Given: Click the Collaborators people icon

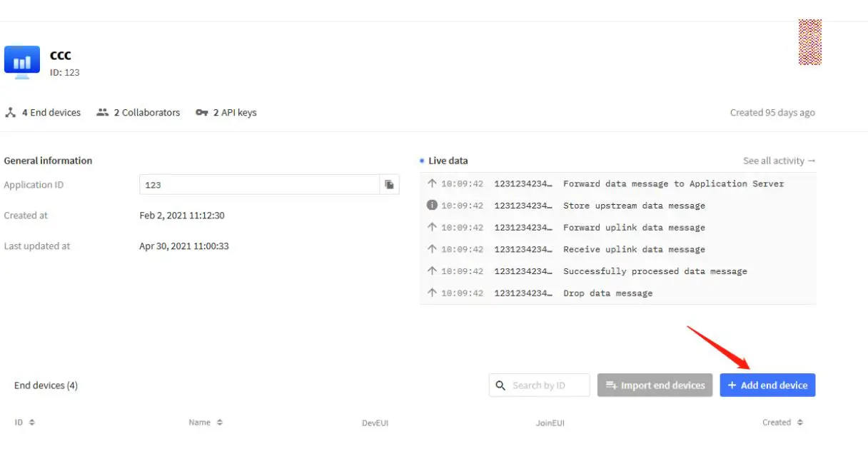Looking at the screenshot, I should tap(103, 113).
